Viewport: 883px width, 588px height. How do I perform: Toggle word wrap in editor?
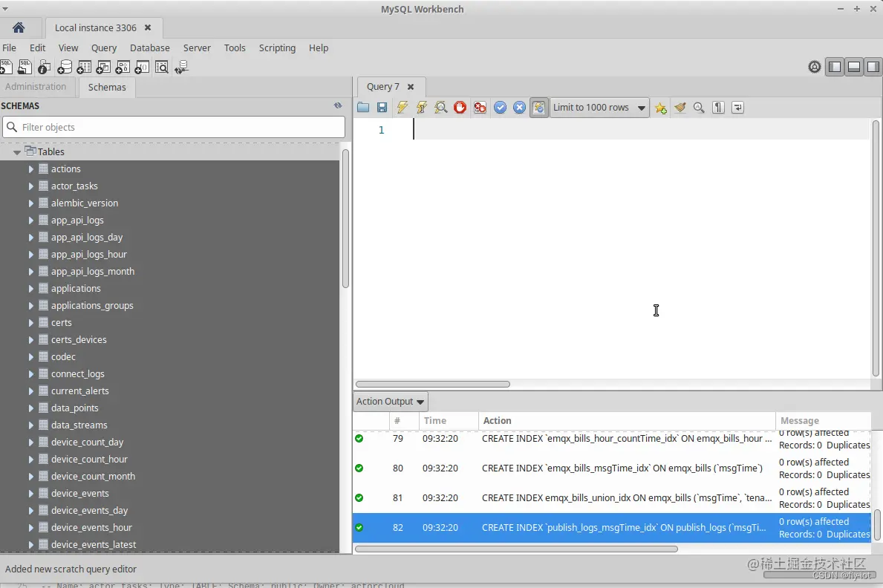[737, 108]
